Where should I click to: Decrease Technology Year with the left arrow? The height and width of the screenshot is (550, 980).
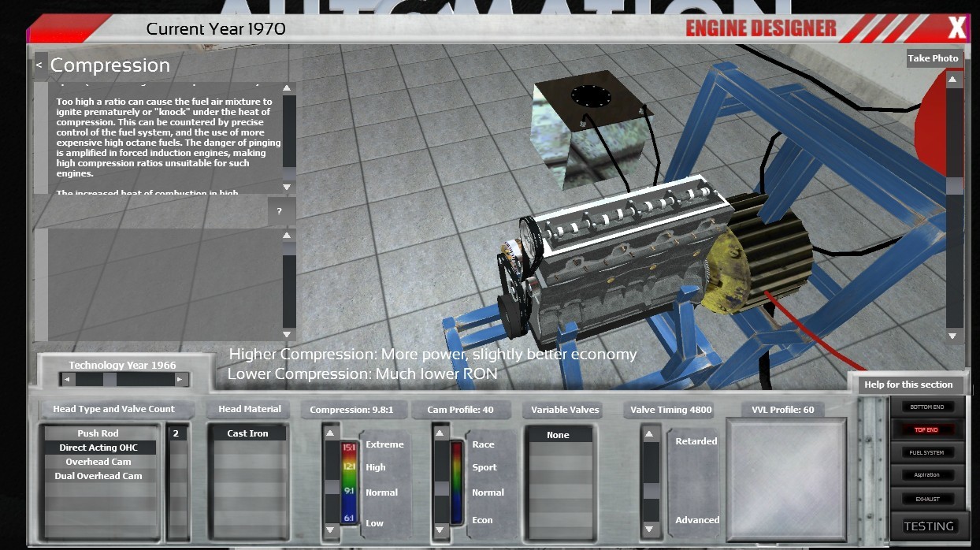coord(67,380)
